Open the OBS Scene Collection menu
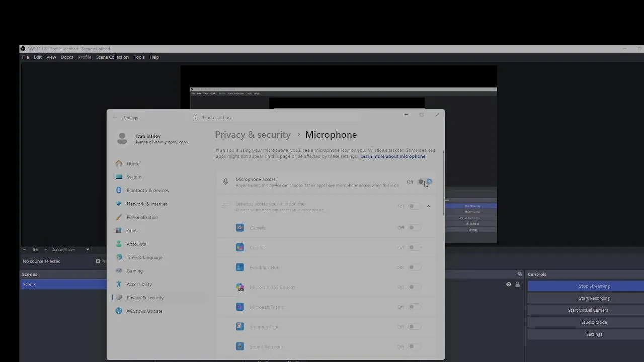The width and height of the screenshot is (644, 362). click(x=112, y=57)
